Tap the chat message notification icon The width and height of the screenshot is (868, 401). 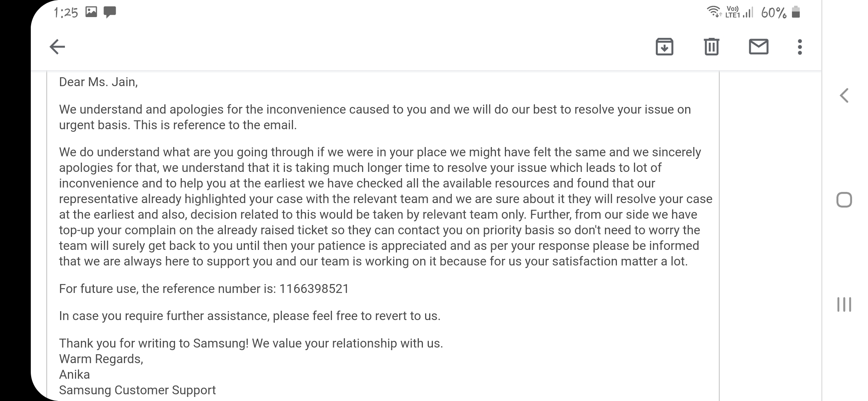(x=110, y=12)
